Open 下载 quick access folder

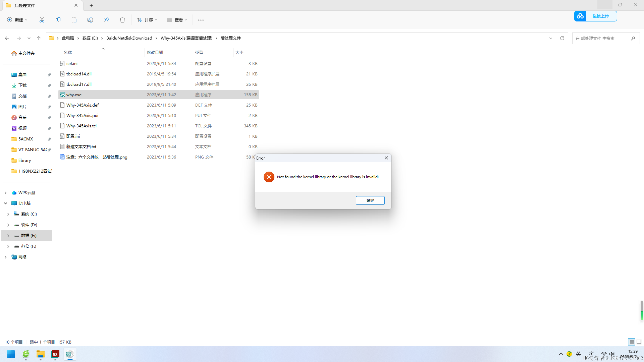pyautogui.click(x=22, y=85)
